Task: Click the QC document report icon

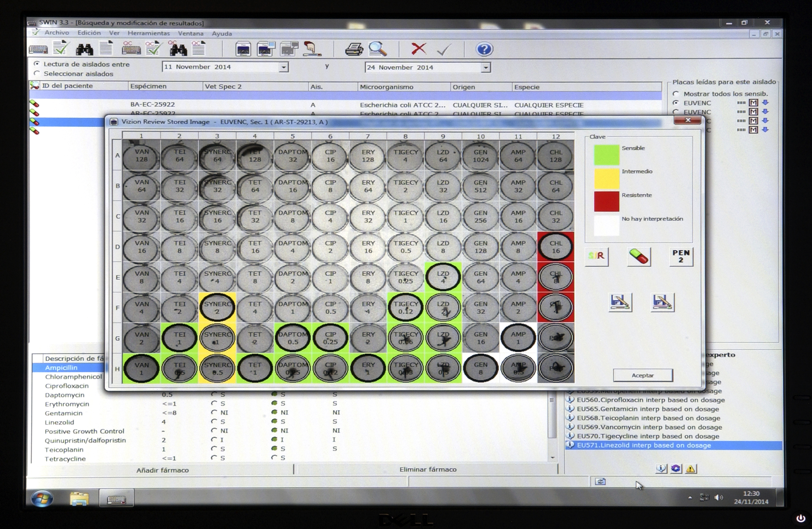Action: tap(199, 48)
